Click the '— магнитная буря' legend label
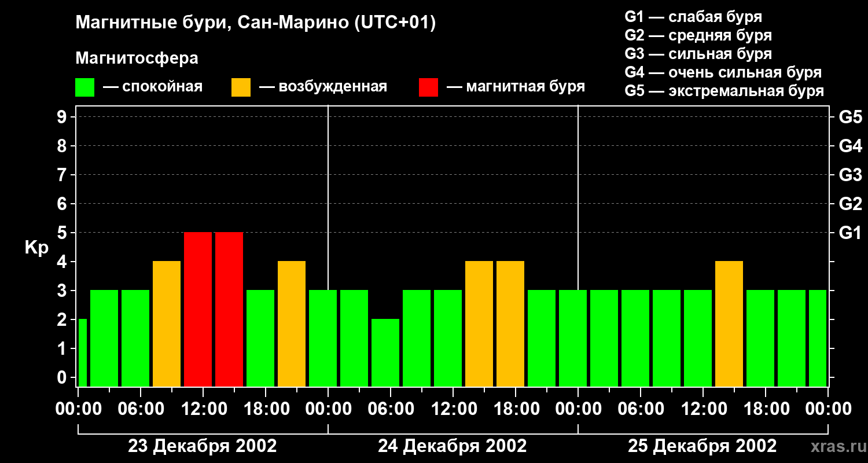Screen dimensions: 868x463 (x=516, y=87)
